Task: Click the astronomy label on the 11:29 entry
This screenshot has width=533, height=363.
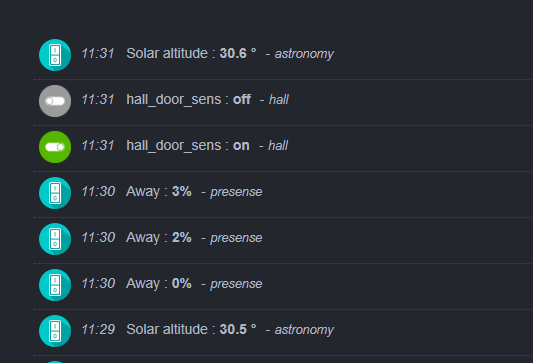Action: tap(304, 330)
